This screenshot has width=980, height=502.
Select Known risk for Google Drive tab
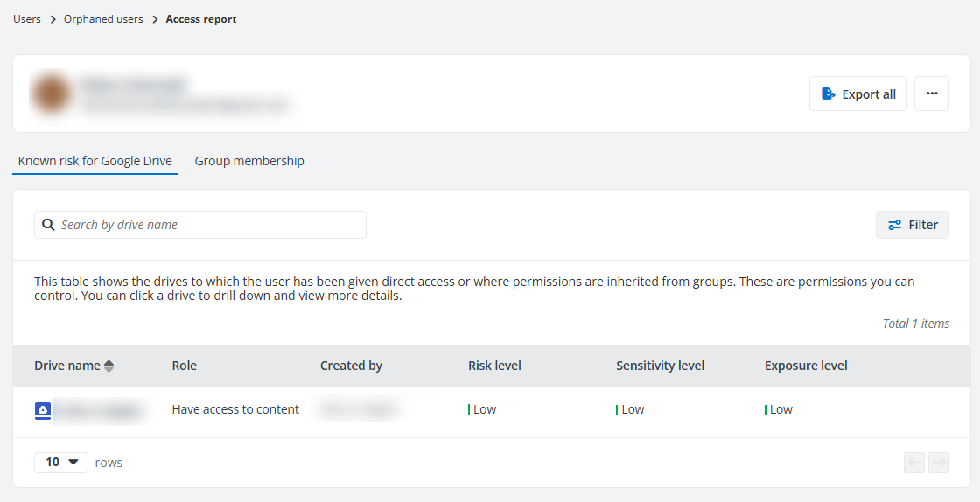pos(95,161)
